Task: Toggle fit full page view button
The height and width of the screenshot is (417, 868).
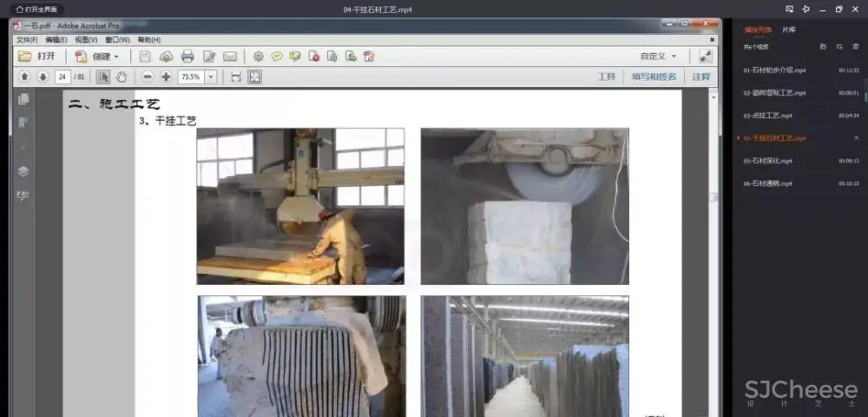Action: 254,76
